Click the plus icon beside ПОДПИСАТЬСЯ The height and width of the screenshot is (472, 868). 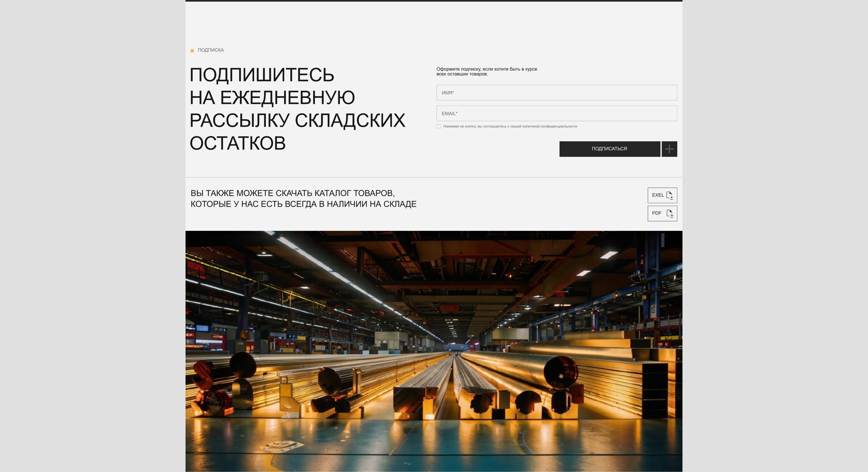tap(669, 149)
